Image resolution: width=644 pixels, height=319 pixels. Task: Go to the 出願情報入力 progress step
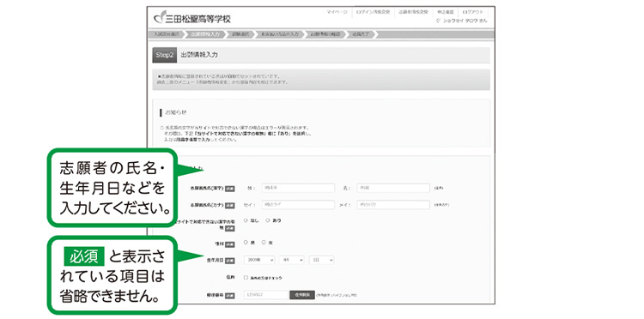[205, 34]
